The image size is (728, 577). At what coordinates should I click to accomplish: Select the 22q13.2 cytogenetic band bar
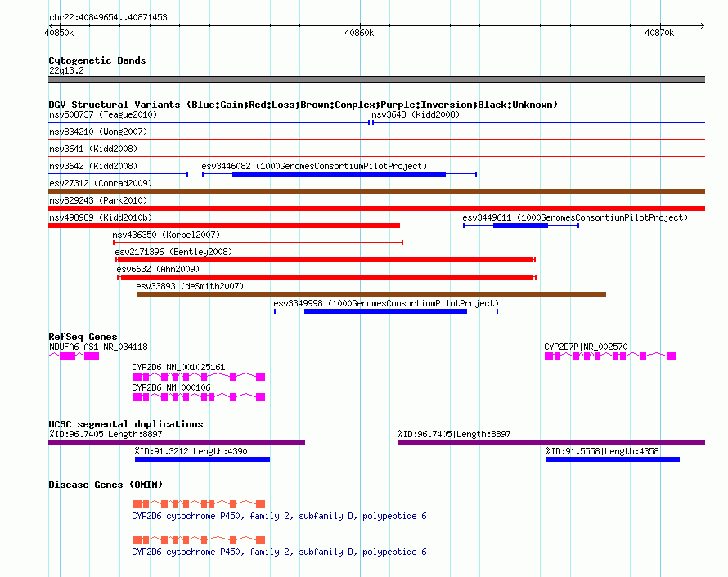click(376, 79)
